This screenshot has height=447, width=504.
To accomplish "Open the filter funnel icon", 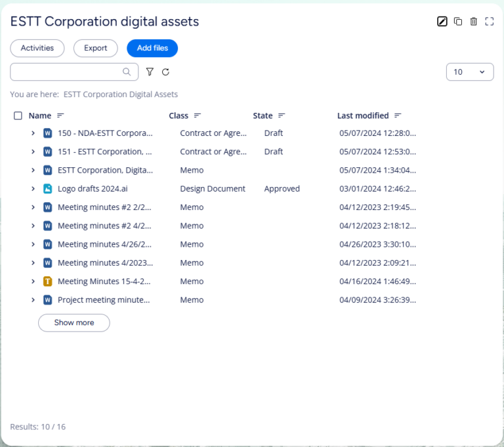I will click(150, 72).
